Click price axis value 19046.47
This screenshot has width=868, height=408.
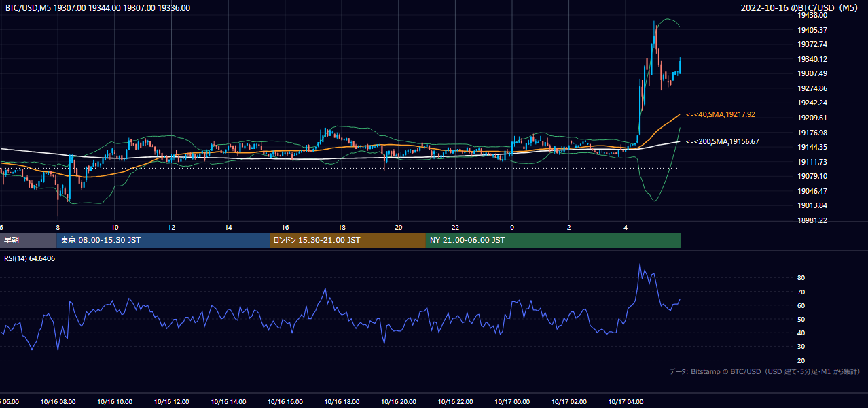click(x=812, y=191)
